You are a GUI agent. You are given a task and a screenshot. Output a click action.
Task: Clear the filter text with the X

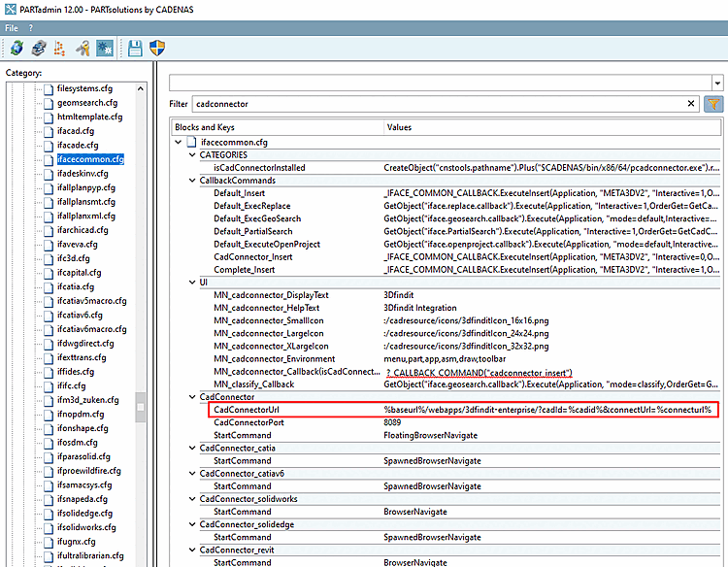(x=691, y=104)
